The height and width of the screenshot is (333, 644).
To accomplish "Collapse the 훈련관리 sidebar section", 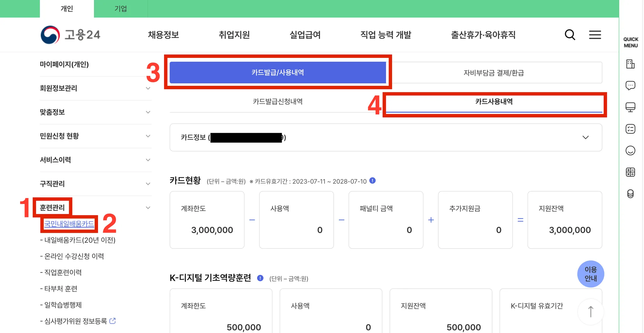I will 148,208.
